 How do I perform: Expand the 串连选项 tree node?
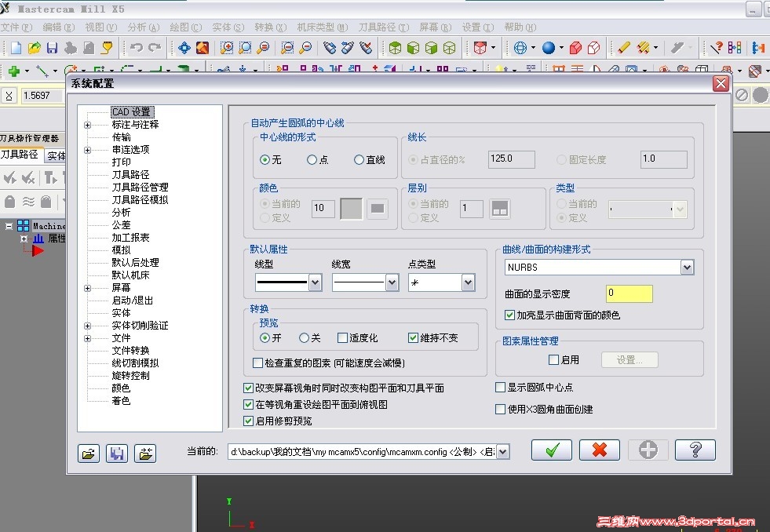tap(87, 150)
